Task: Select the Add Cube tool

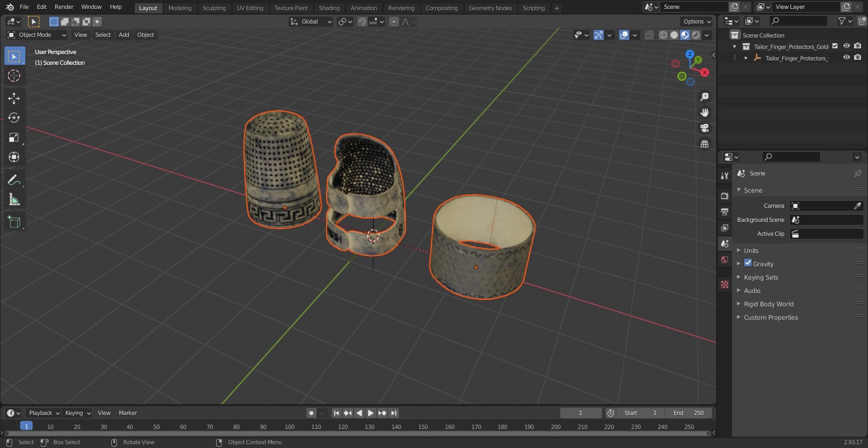Action: (x=14, y=222)
